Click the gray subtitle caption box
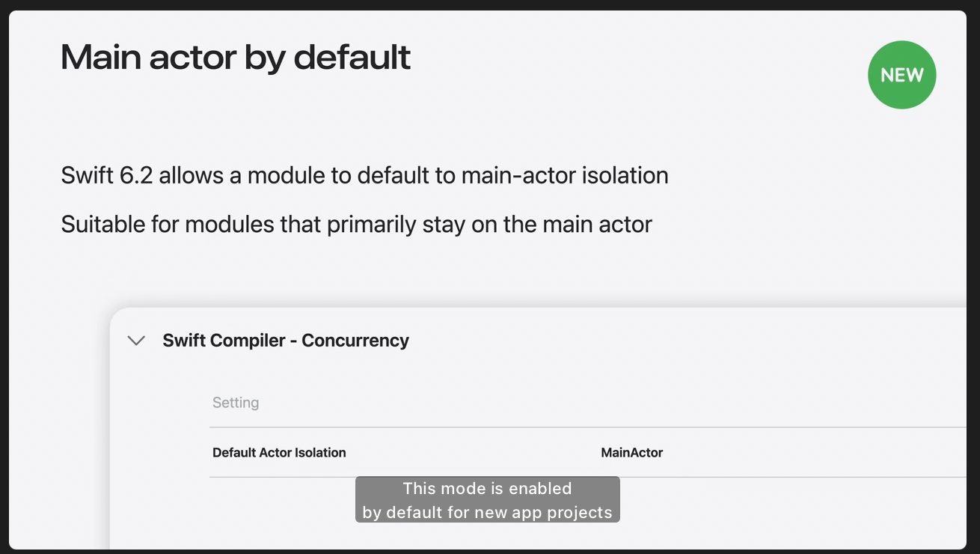This screenshot has height=554, width=980. (488, 499)
